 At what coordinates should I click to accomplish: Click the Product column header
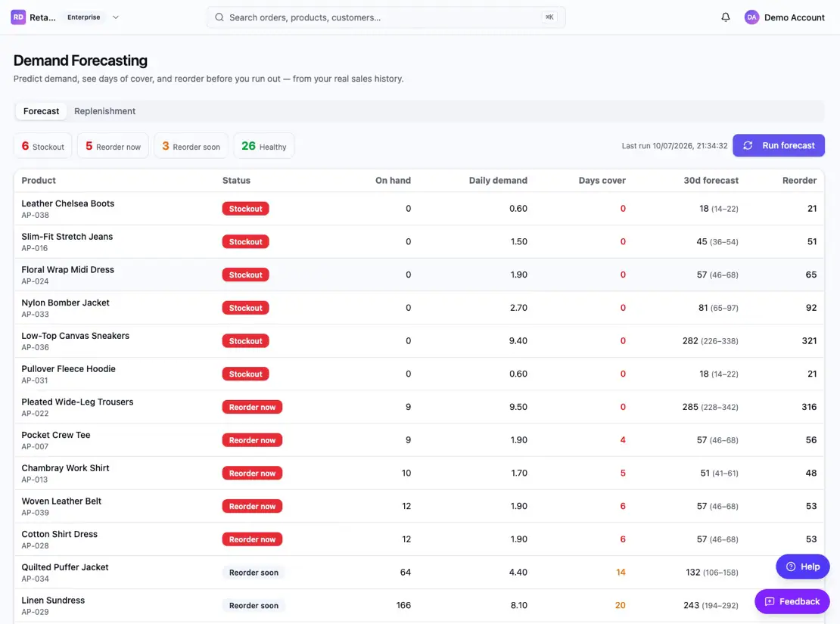click(39, 181)
